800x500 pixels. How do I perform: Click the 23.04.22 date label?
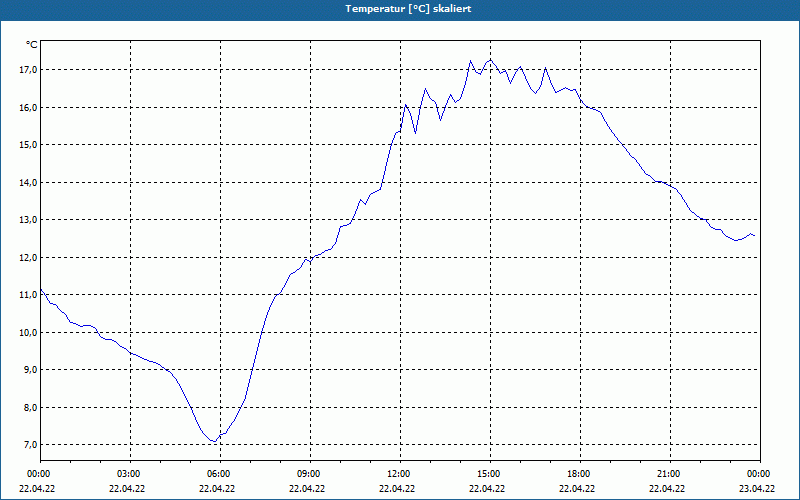click(757, 488)
